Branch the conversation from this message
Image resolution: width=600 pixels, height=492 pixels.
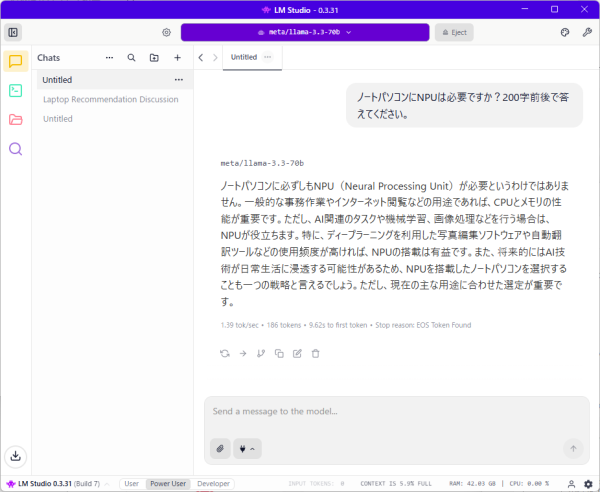pos(261,353)
